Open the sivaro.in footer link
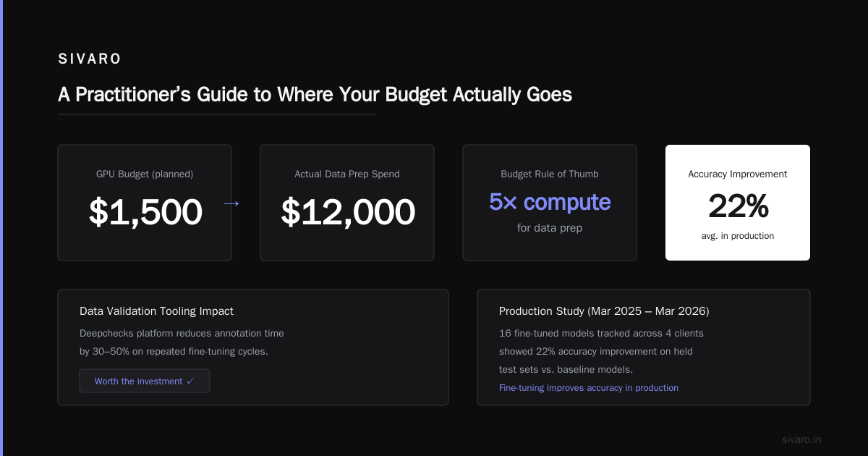 tap(802, 439)
